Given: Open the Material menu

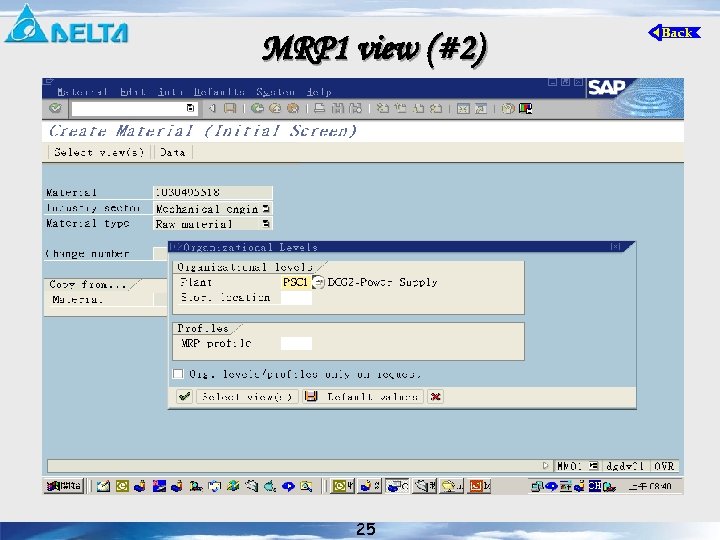Looking at the screenshot, I should (x=82, y=92).
